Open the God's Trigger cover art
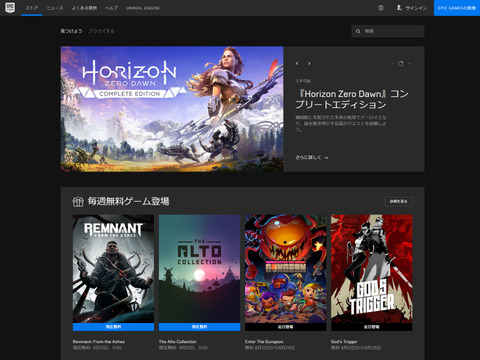 click(x=372, y=269)
